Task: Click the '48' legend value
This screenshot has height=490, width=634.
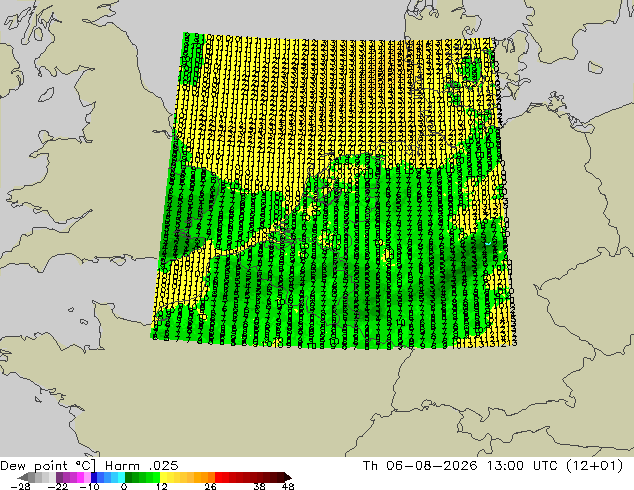Action: point(288,486)
